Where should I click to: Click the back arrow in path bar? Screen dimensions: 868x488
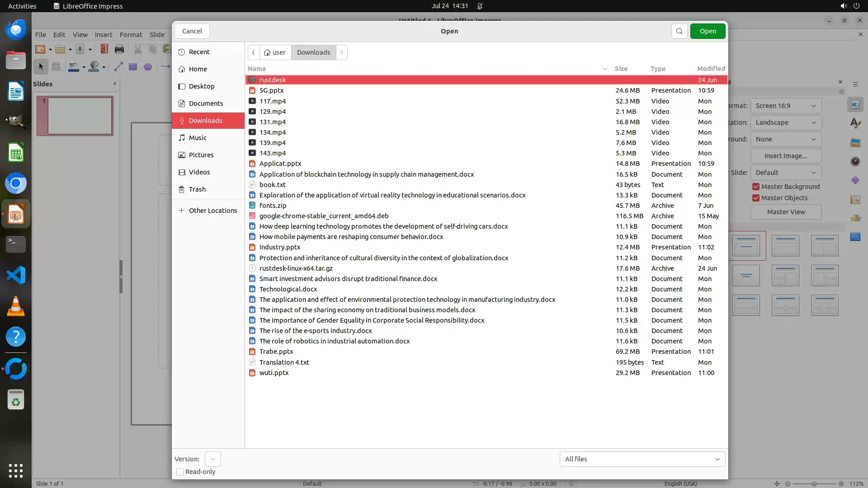[x=254, y=52]
